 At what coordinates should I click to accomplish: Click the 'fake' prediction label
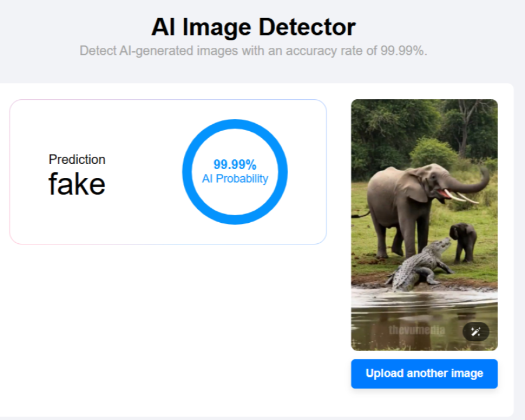[76, 184]
